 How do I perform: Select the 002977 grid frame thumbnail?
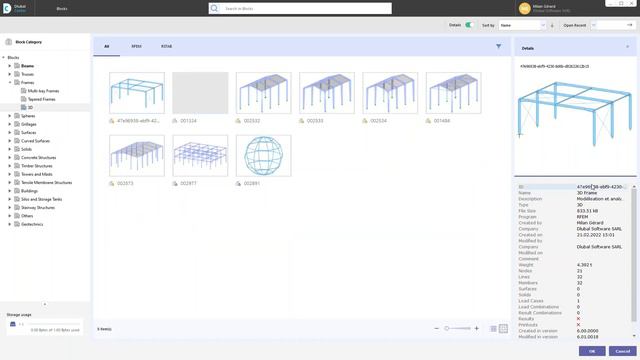[200, 156]
